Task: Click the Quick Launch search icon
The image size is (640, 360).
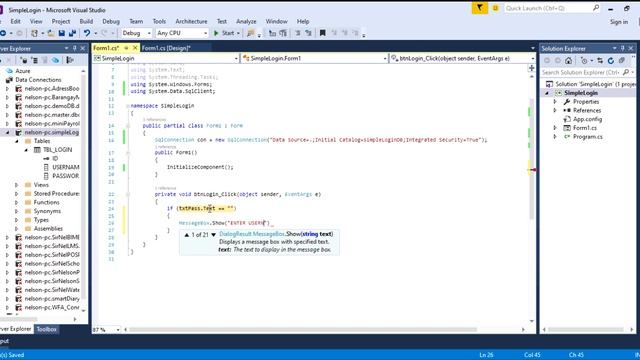Action: coord(596,8)
